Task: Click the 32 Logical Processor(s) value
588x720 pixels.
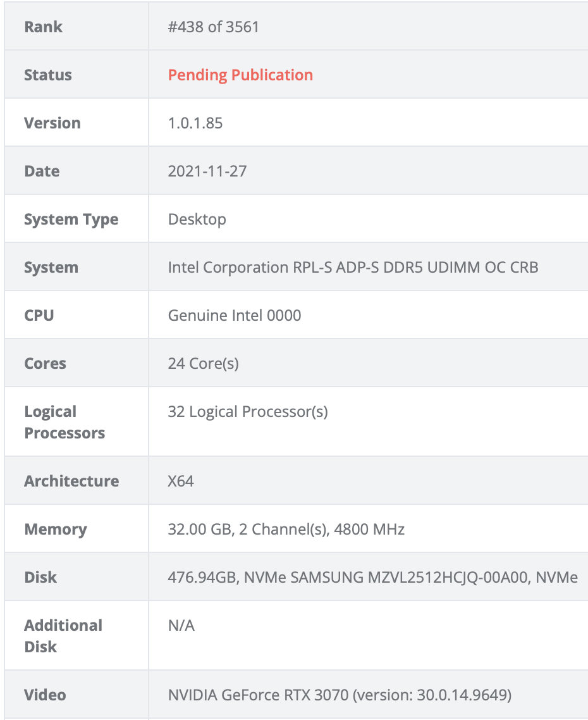Action: (248, 412)
